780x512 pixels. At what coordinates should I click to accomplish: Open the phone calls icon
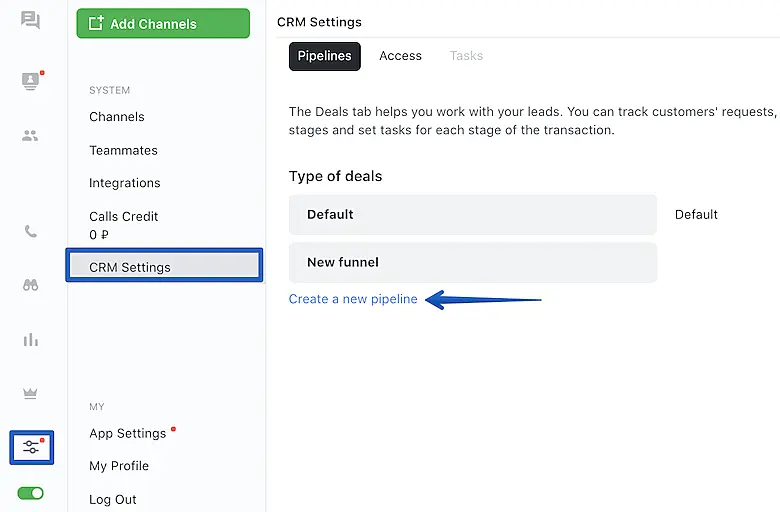pos(30,231)
